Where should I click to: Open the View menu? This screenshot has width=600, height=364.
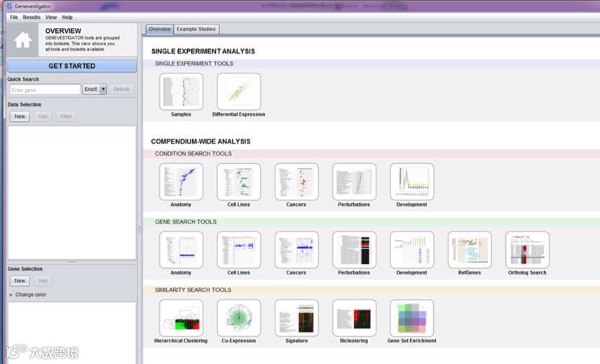coord(51,17)
